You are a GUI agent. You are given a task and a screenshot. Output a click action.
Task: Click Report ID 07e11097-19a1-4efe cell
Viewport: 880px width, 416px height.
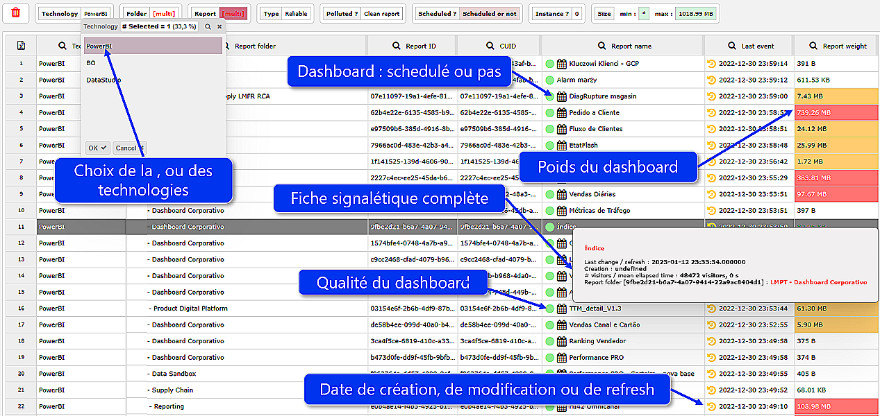click(x=412, y=97)
